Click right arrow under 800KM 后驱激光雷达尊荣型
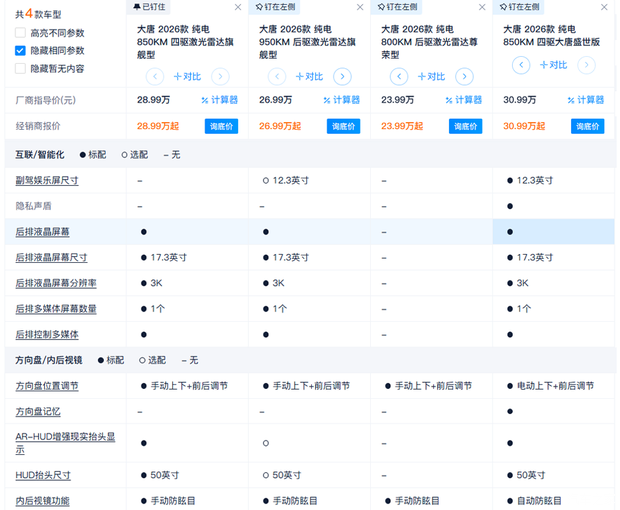The width and height of the screenshot is (620, 510). coord(464,76)
